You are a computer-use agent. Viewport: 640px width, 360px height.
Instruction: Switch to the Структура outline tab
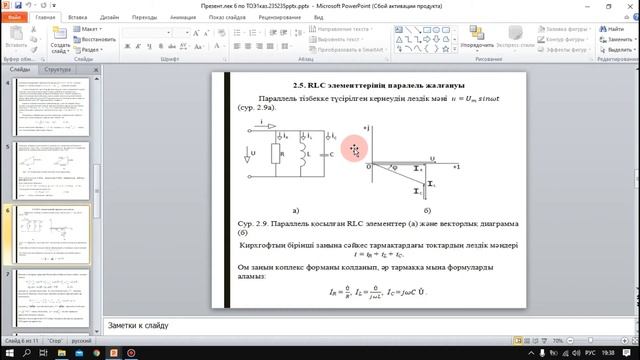(x=58, y=69)
